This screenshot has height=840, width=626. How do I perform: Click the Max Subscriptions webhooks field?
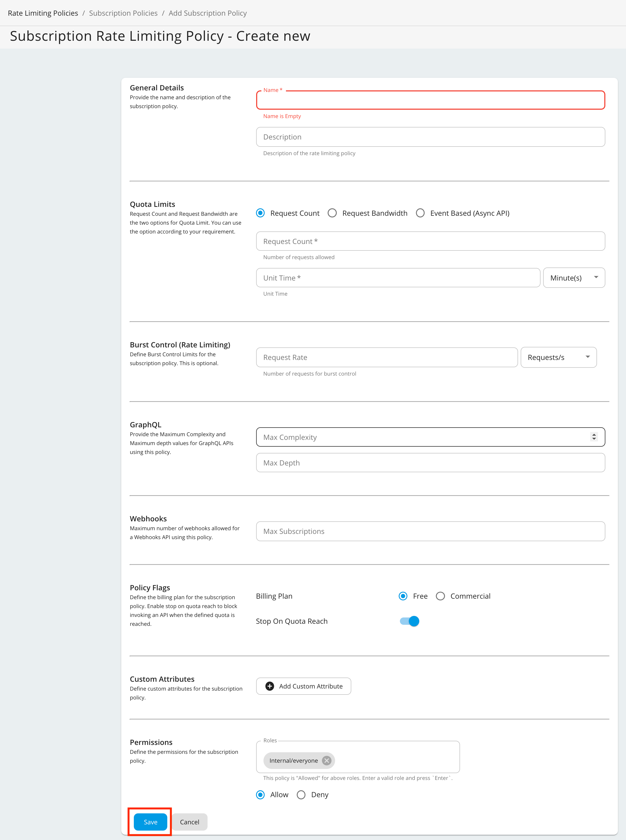click(x=430, y=531)
